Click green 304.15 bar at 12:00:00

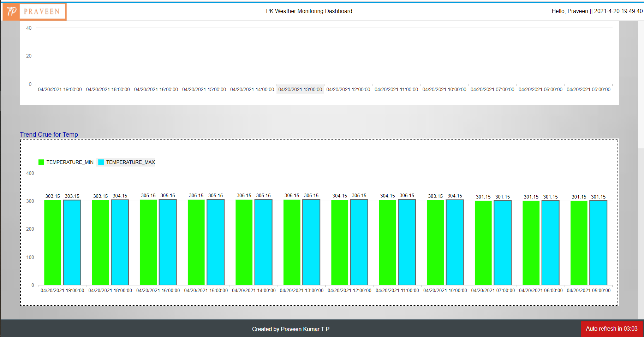(x=340, y=242)
